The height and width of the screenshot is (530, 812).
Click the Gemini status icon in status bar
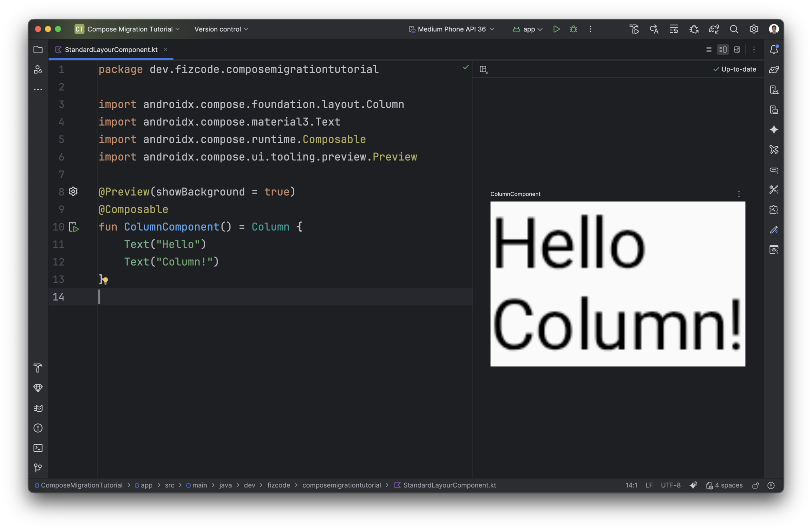coord(693,485)
